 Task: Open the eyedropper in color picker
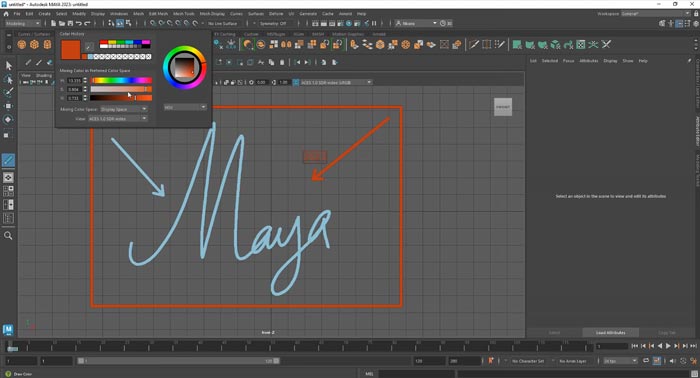89,46
